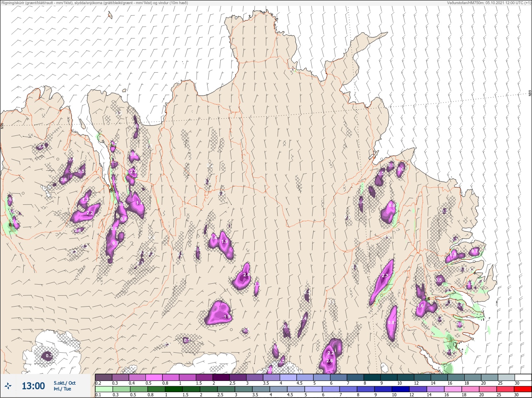Click the 2.6 precipitation value on the map
Image resolution: width=532 pixels, height=398 pixels.
tap(330, 361)
